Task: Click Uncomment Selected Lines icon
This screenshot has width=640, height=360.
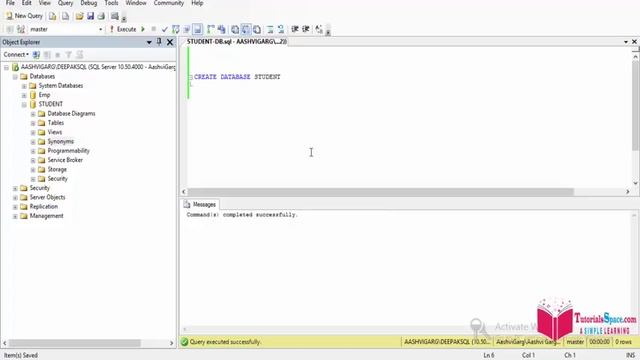Action: 281,29
